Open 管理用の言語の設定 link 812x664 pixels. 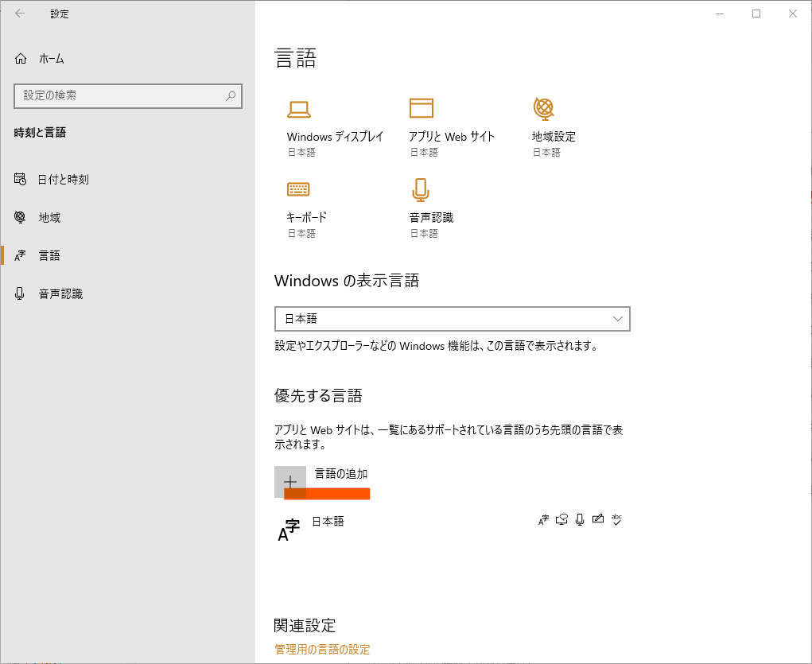(x=322, y=649)
